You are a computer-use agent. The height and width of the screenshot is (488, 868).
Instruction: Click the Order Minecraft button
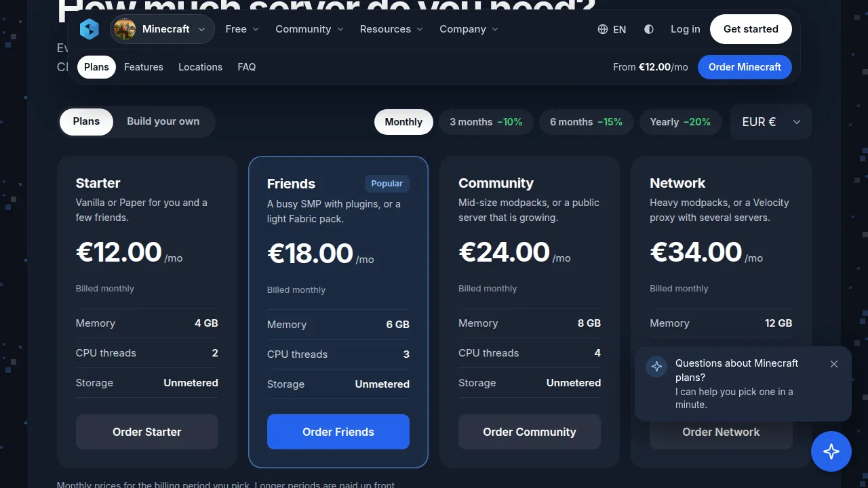click(x=745, y=67)
